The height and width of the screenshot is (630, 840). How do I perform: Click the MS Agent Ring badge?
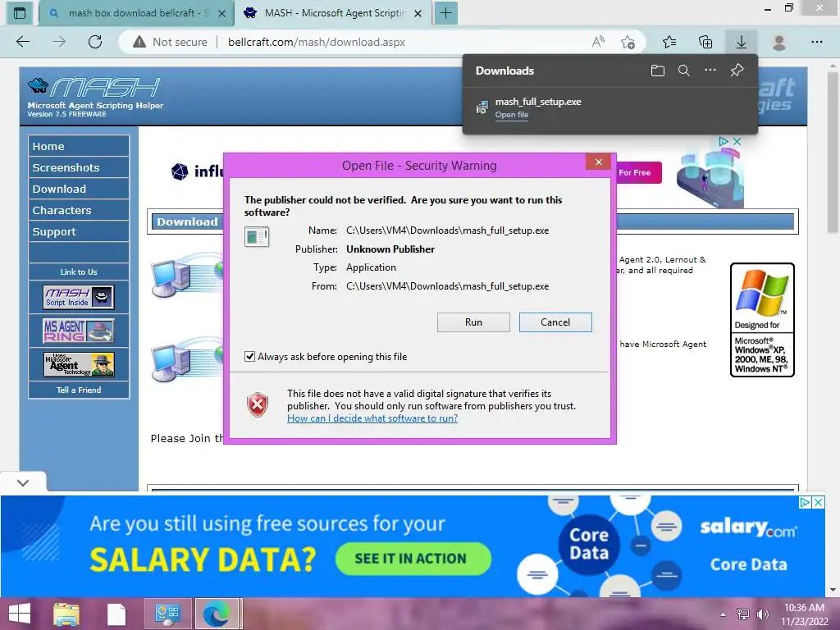[79, 331]
